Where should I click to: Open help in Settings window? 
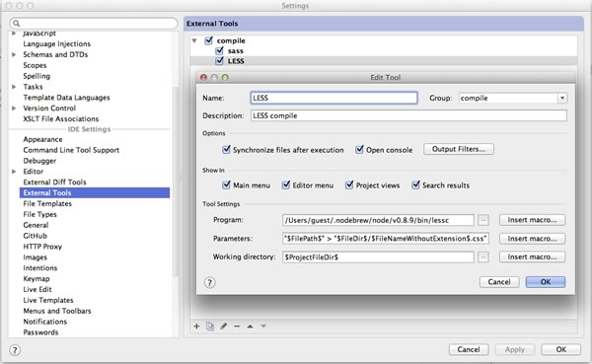point(15,350)
